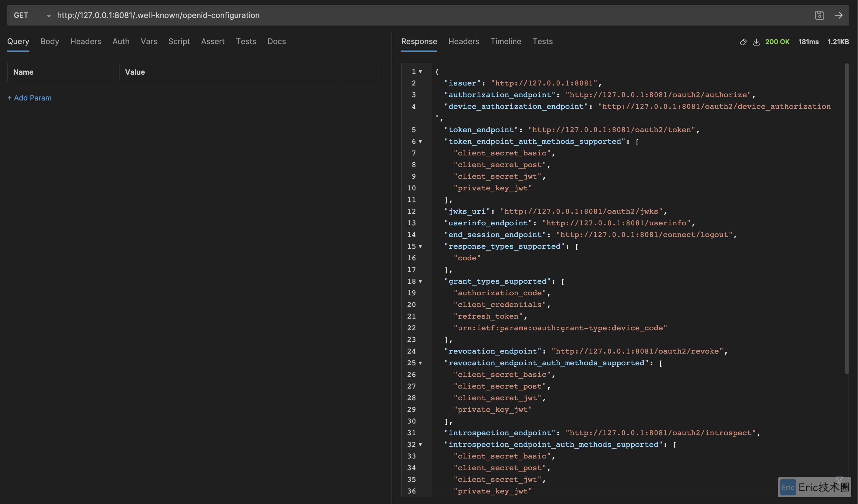
Task: Click the "issuer" key on line 2
Action: 462,83
